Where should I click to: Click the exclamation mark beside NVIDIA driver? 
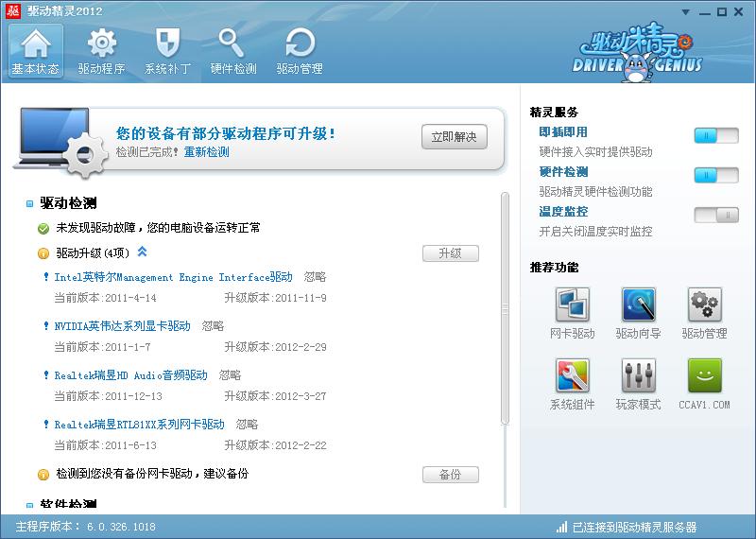(x=46, y=325)
